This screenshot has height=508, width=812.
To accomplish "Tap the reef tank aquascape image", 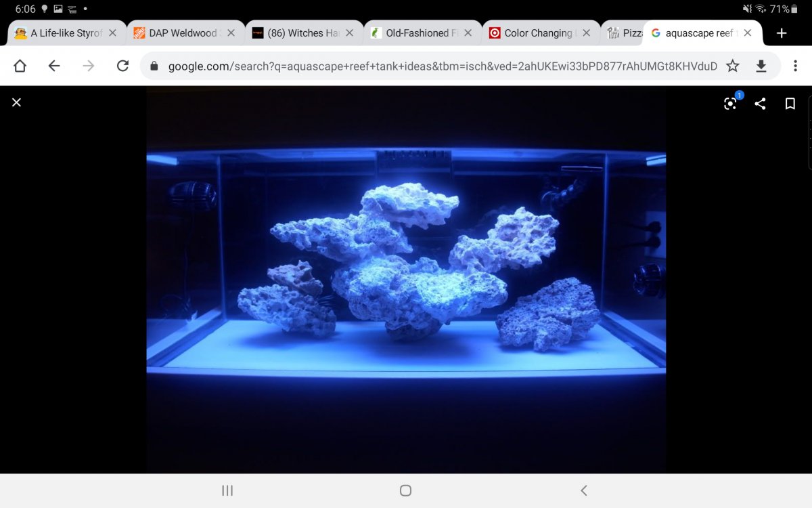I will (406, 271).
